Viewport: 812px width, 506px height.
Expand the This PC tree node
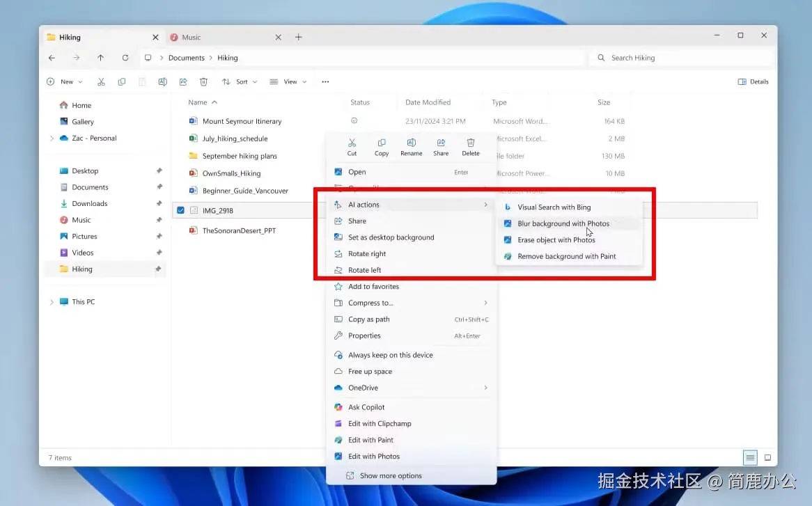tap(52, 302)
